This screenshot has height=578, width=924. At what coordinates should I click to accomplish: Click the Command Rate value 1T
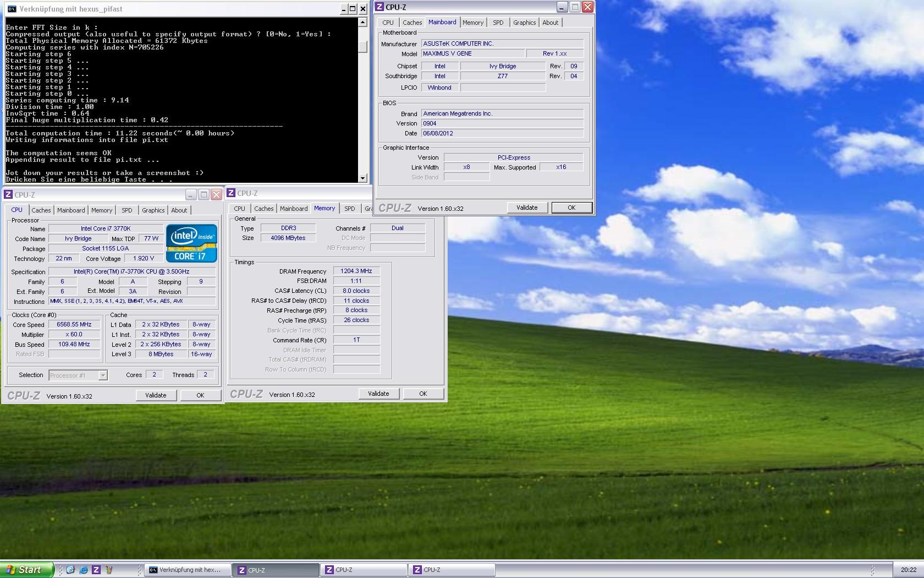356,340
